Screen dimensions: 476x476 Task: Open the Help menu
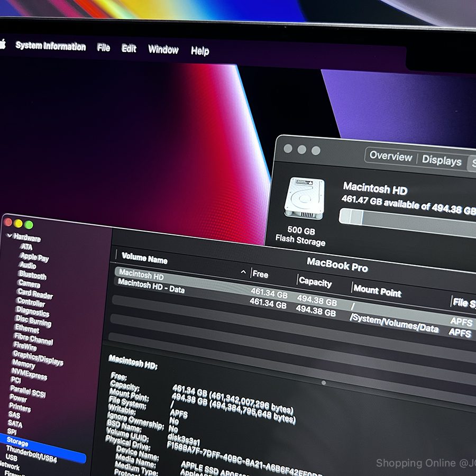[x=200, y=51]
